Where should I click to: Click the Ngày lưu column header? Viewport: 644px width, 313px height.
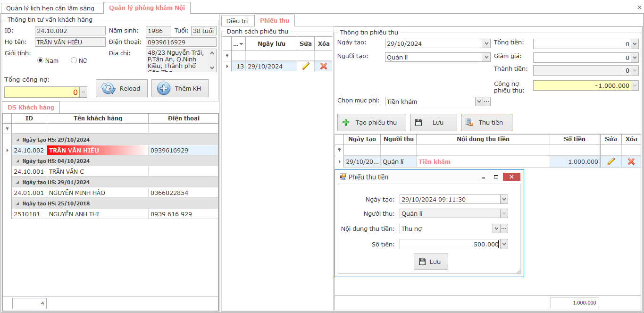pos(271,44)
